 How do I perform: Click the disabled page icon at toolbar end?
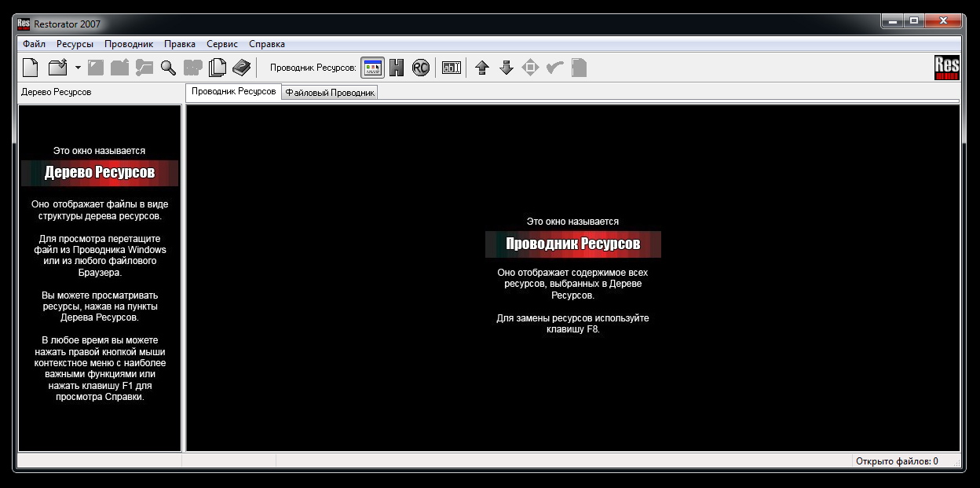(x=579, y=68)
